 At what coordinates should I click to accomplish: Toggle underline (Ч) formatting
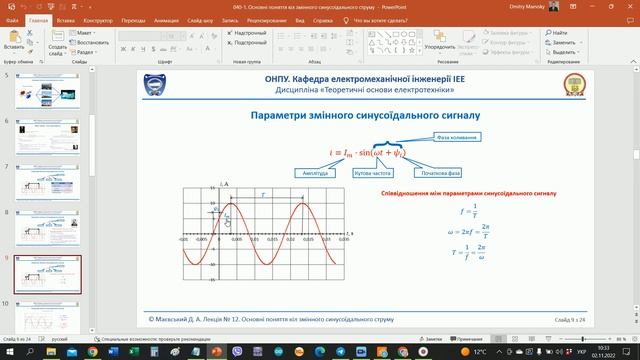tap(143, 49)
